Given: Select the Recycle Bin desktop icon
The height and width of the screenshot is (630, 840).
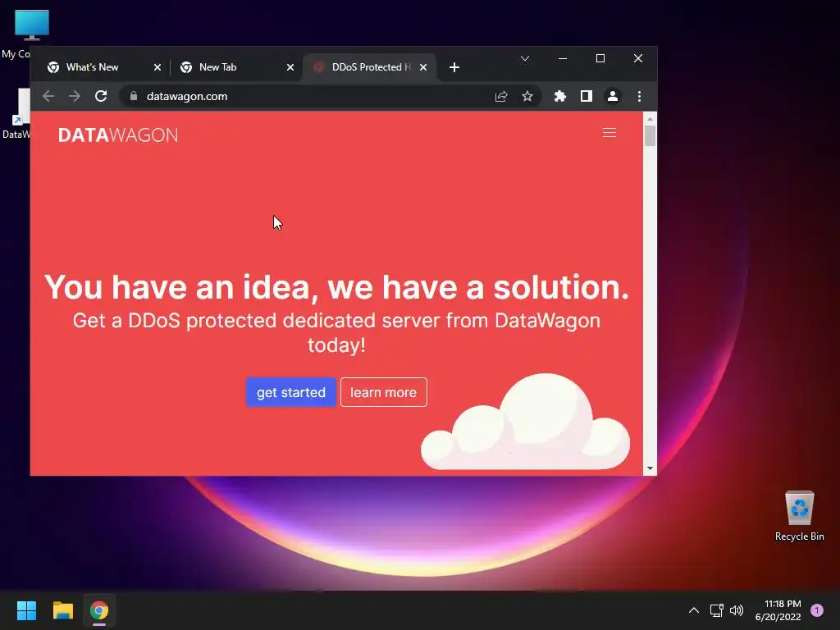Looking at the screenshot, I should coord(799,516).
